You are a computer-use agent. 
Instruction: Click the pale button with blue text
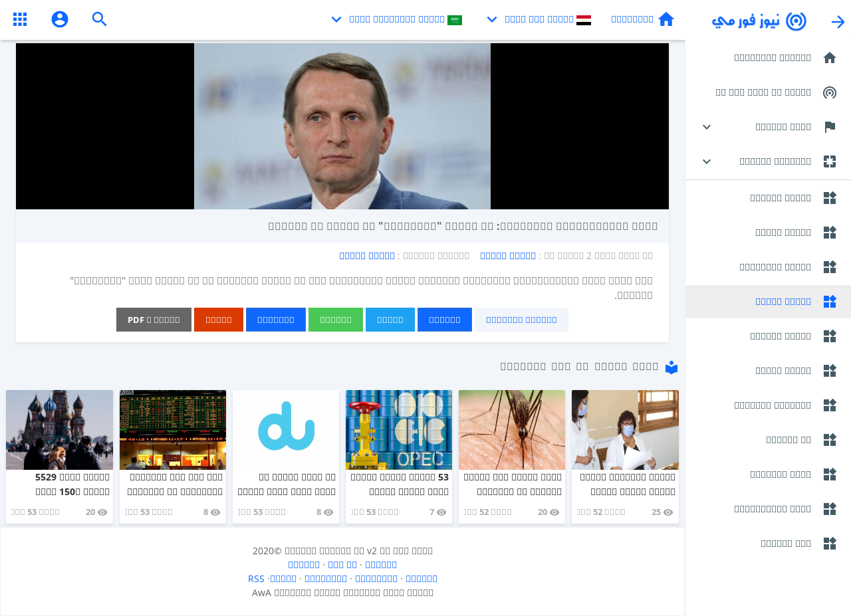click(x=521, y=320)
